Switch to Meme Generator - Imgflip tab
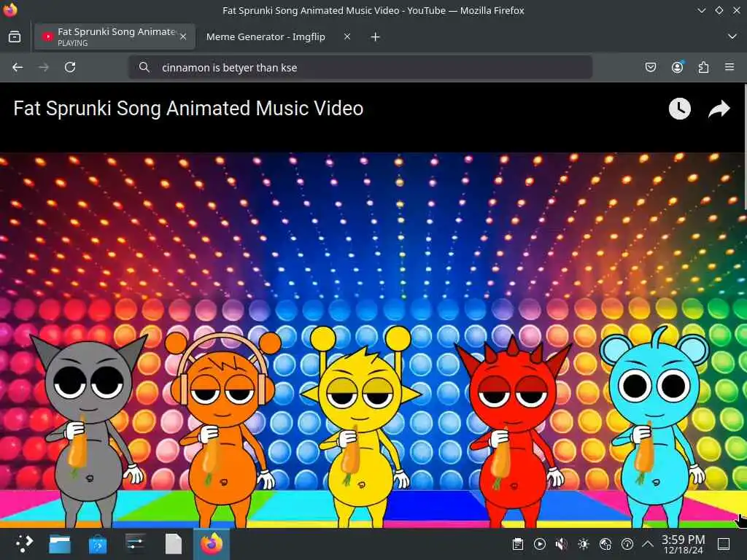 (x=266, y=36)
